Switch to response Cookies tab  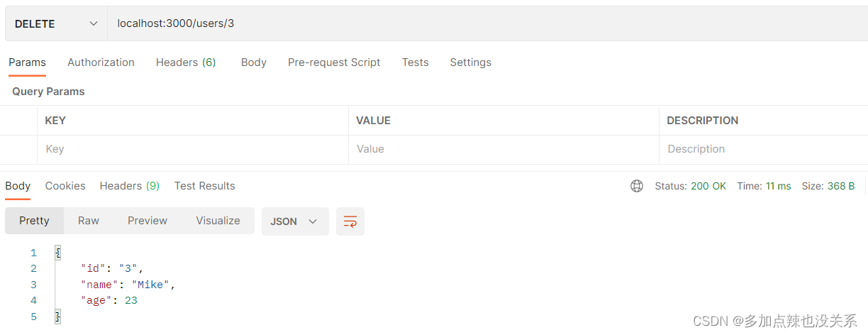pos(65,186)
